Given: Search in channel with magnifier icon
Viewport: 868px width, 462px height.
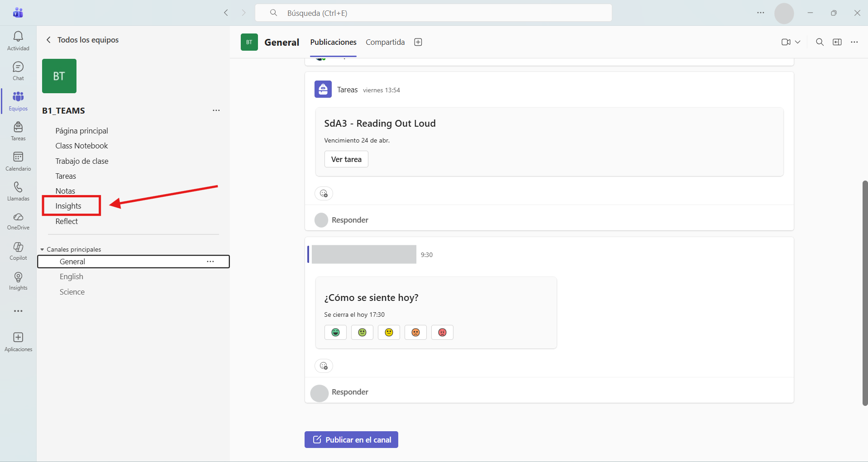Looking at the screenshot, I should pyautogui.click(x=820, y=42).
